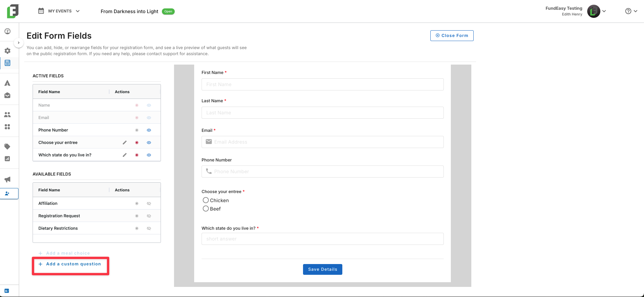Viewport: 644px width, 297px height.
Task: Click the Close Form button
Action: pyautogui.click(x=452, y=36)
